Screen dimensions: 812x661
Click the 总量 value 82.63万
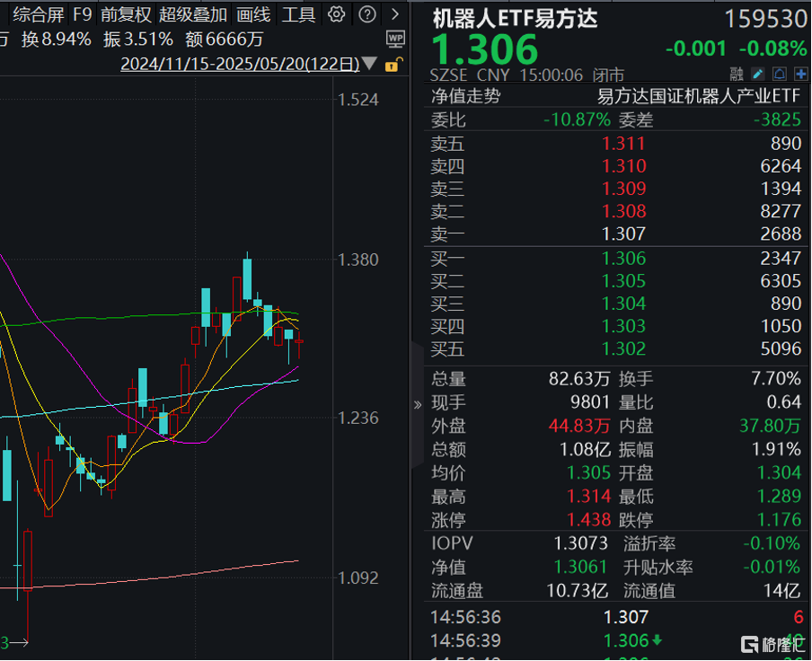point(579,379)
